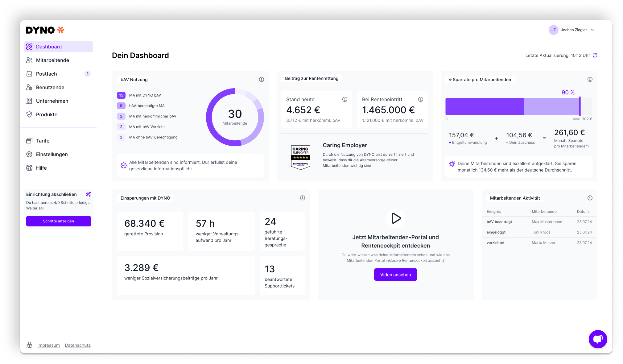Open the Datenschutz link
Image resolution: width=623 pixels, height=364 pixels.
click(78, 345)
